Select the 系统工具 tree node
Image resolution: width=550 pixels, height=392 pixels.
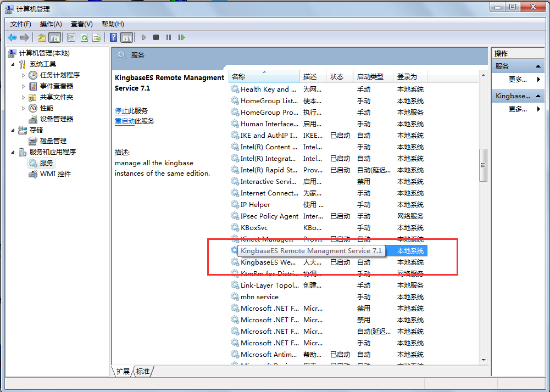coord(43,64)
